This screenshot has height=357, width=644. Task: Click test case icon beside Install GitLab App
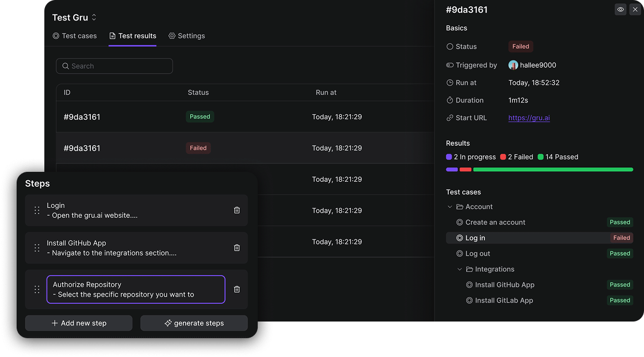[469, 300]
